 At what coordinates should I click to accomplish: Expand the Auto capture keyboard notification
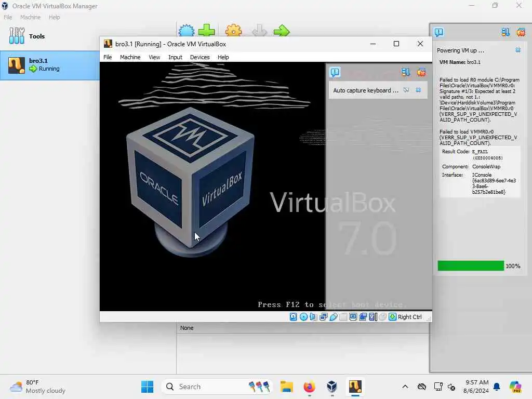pos(366,90)
